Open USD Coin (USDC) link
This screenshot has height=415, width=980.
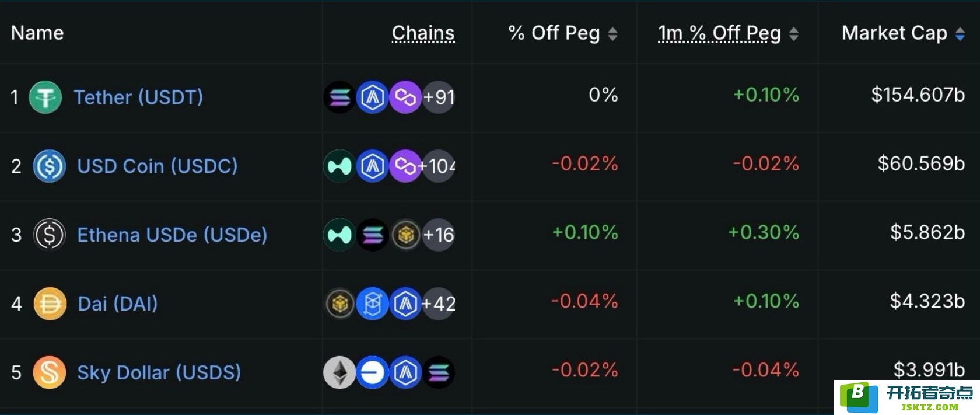pyautogui.click(x=157, y=166)
